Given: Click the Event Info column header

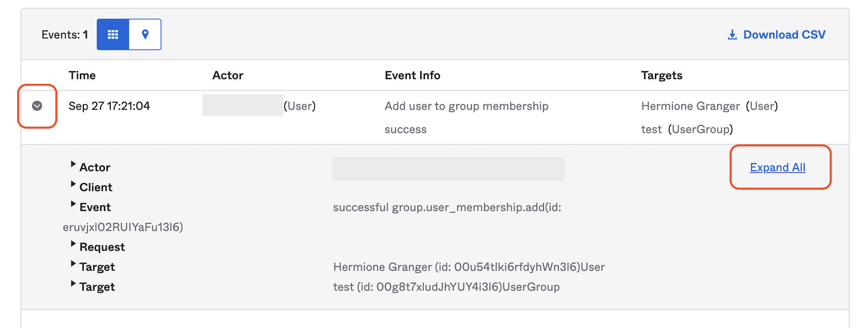Looking at the screenshot, I should [x=412, y=75].
